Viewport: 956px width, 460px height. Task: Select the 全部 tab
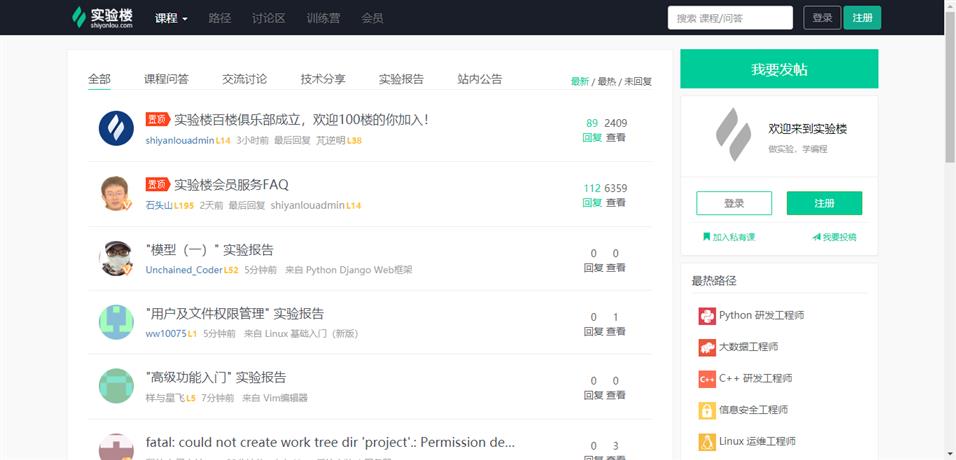(99, 79)
